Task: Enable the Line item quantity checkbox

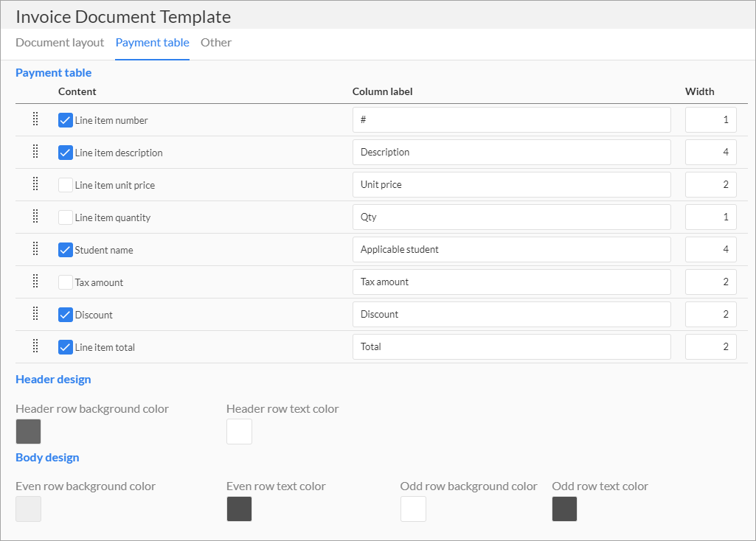Action: [66, 217]
